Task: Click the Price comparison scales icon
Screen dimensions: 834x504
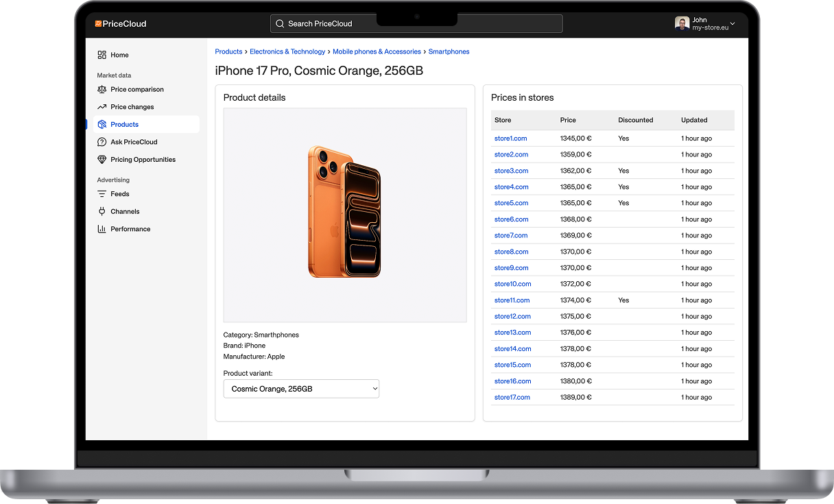Action: [102, 89]
